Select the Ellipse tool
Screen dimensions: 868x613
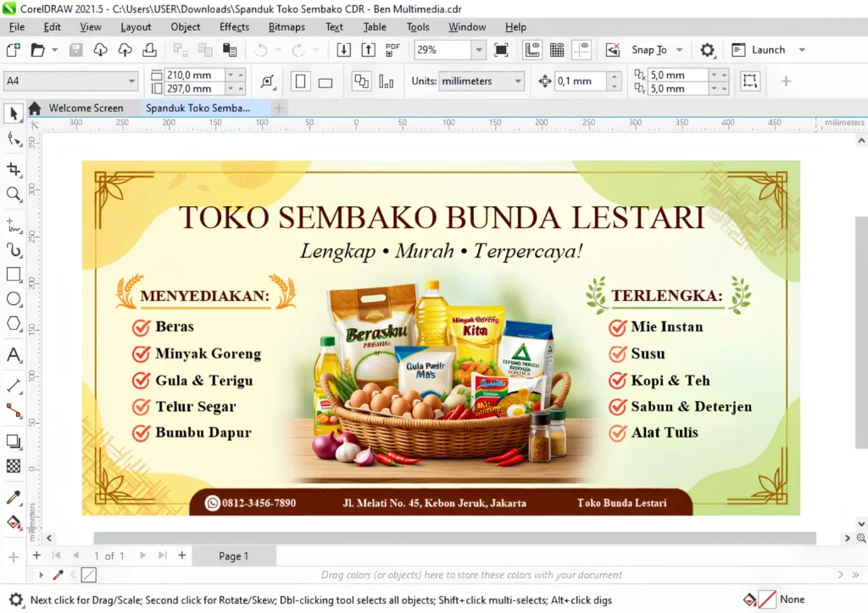tap(14, 299)
